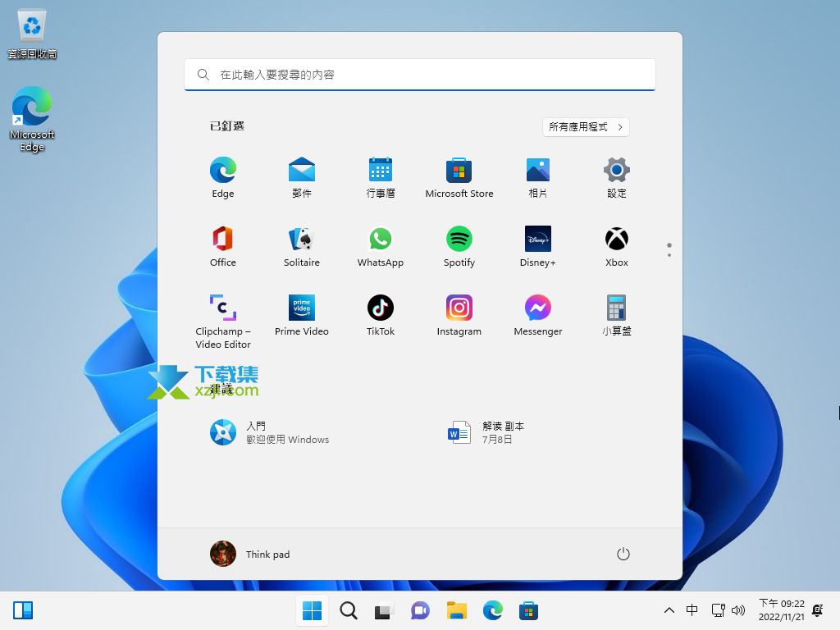Open the Settings (設定) gear app
The height and width of the screenshot is (630, 840).
click(617, 178)
